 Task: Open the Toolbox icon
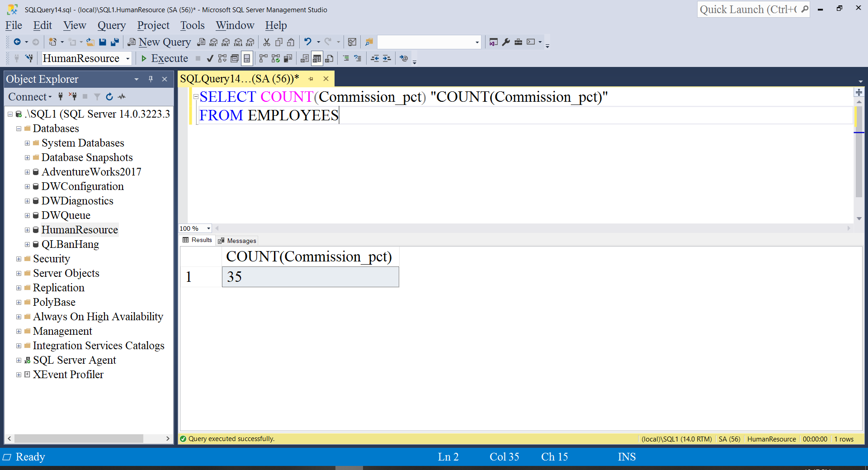coord(518,42)
